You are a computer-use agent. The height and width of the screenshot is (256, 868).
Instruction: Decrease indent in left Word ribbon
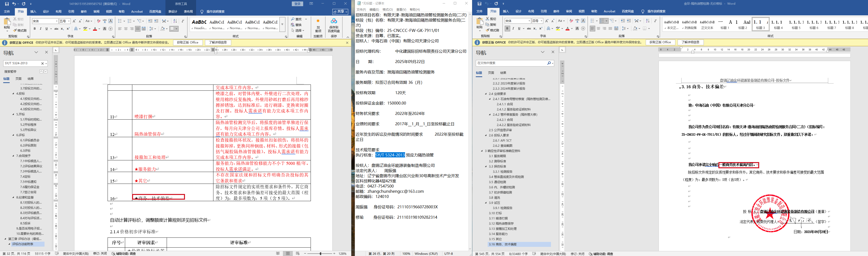click(150, 21)
